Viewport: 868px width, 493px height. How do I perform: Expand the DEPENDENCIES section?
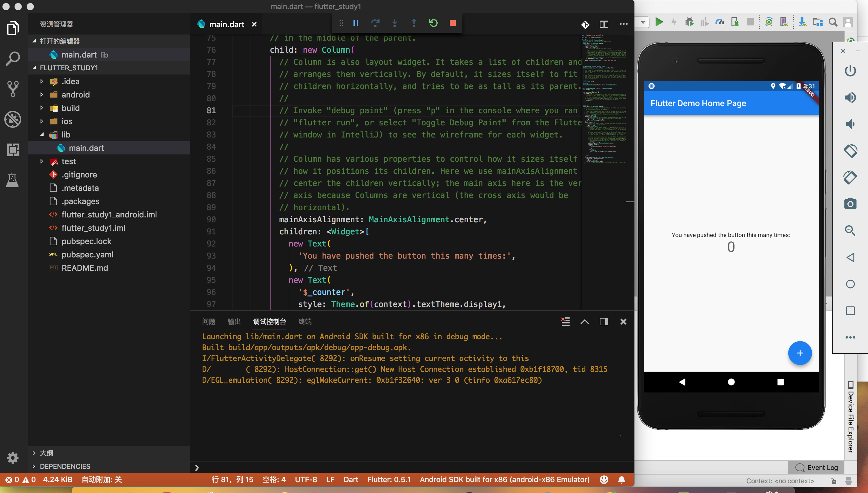34,466
